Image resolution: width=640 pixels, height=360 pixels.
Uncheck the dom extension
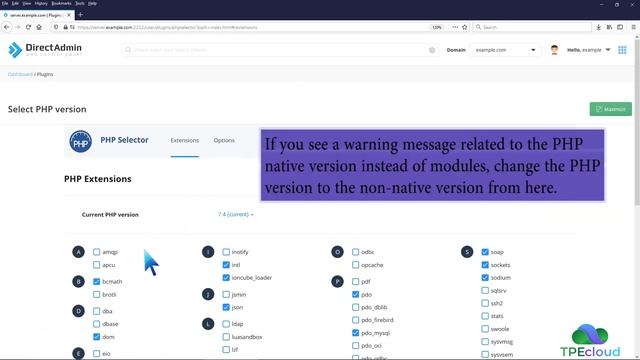coord(96,337)
